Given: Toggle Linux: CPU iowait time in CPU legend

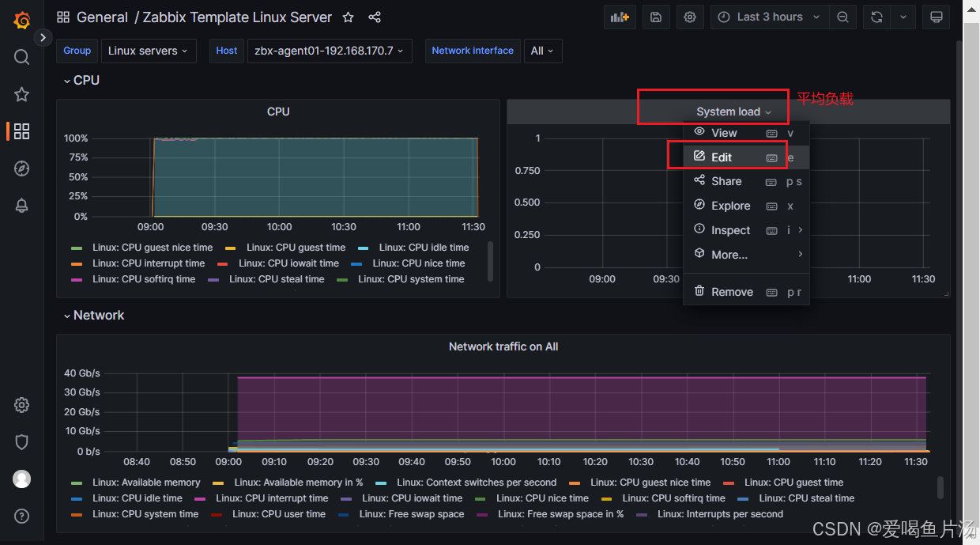Looking at the screenshot, I should [288, 263].
